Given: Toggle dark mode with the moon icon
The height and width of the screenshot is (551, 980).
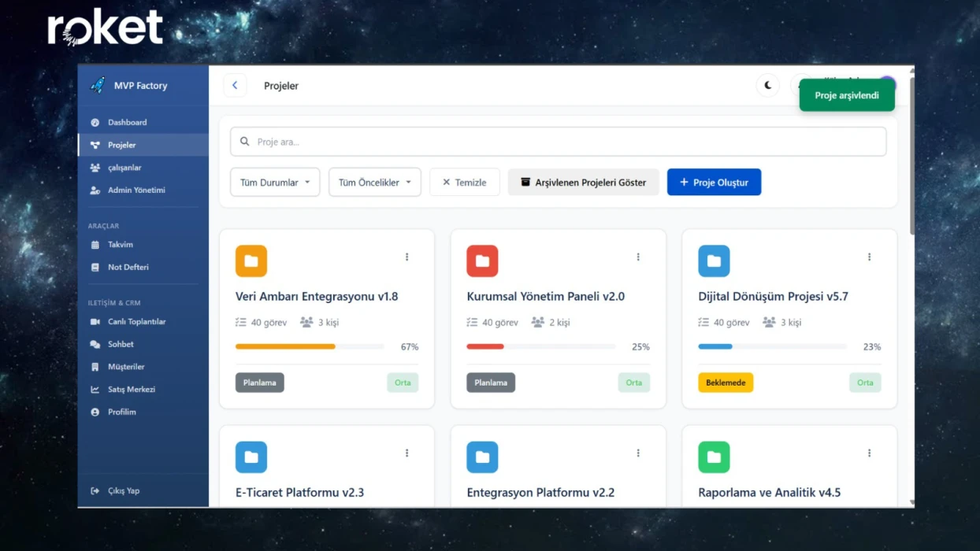Looking at the screenshot, I should click(x=767, y=86).
